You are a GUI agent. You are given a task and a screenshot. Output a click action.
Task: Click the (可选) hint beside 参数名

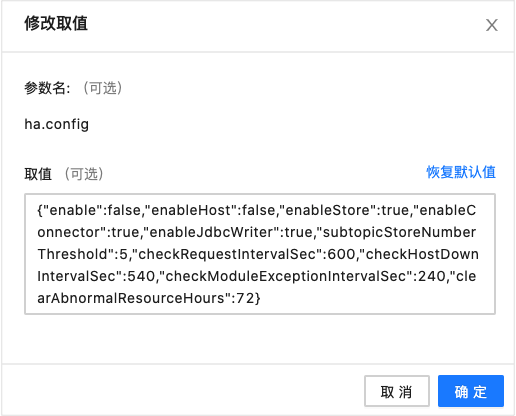[x=103, y=88]
